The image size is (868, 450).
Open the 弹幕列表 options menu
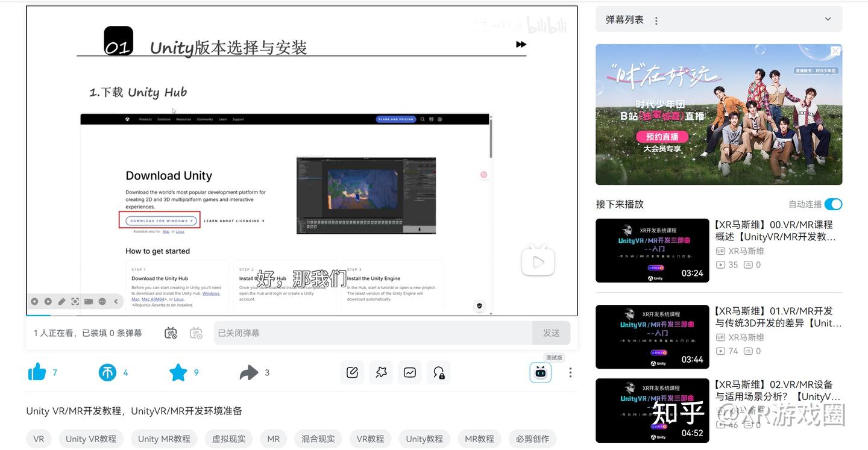[655, 19]
